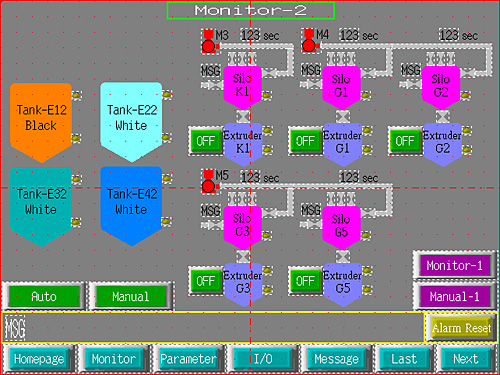The height and width of the screenshot is (375, 500).
Task: Select the Silo G5 hopper
Action: (x=342, y=228)
